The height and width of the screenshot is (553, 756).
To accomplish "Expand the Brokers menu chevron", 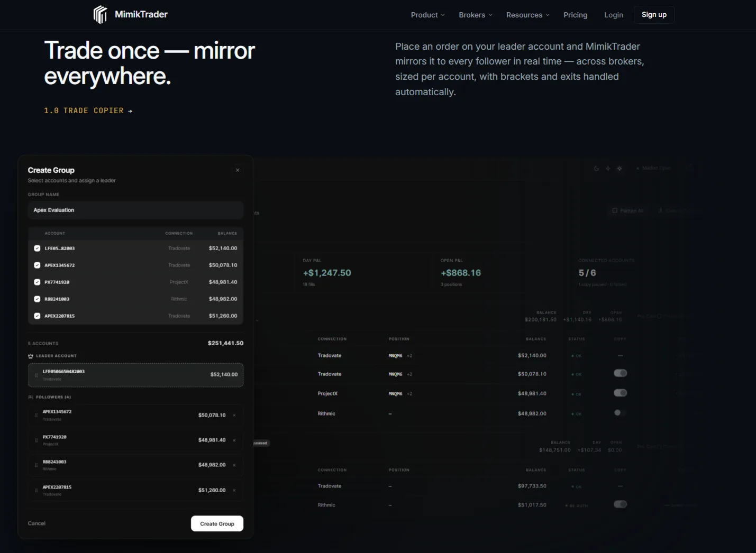I will (490, 15).
